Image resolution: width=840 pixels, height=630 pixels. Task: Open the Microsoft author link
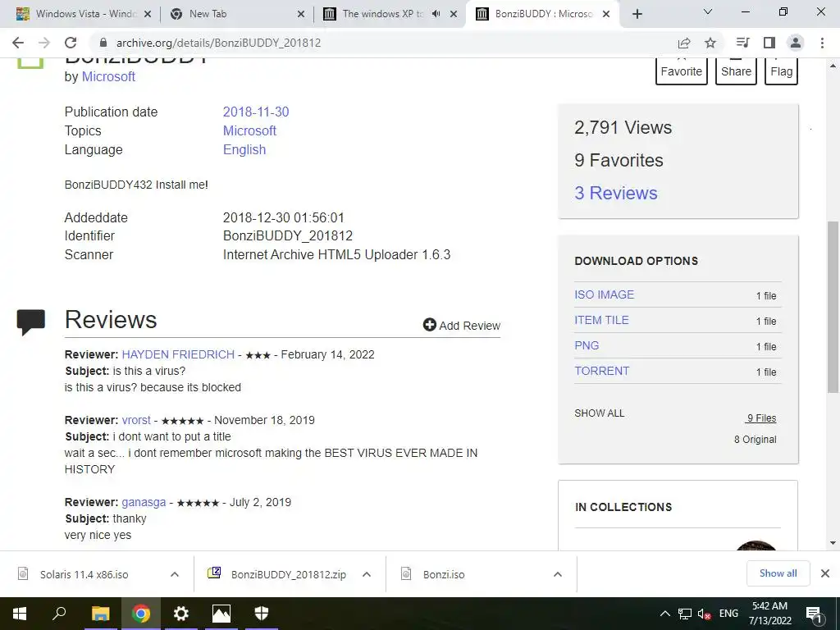(x=108, y=76)
